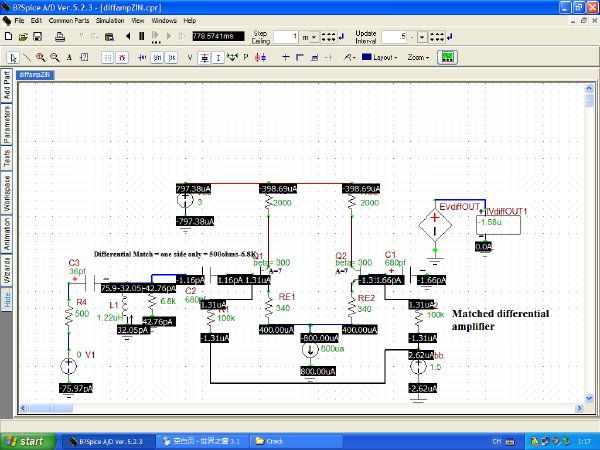600x450 pixels.
Task: Open the Parameters side tab
Action: coord(7,124)
